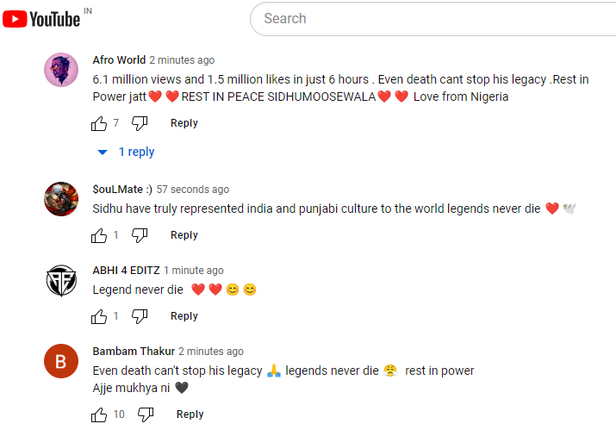Reply to ABHI 4 EDITZ's comment
The height and width of the screenshot is (430, 616).
click(184, 316)
